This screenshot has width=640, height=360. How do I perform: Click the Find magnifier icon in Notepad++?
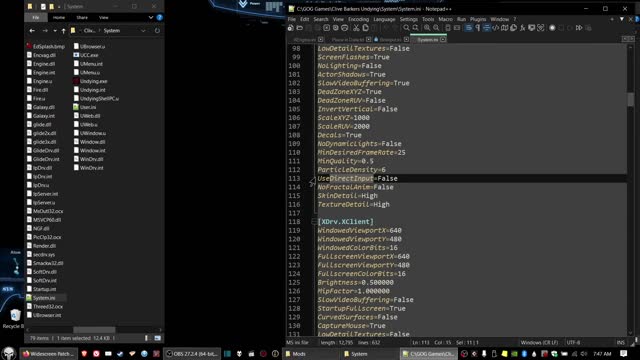[x=406, y=28]
